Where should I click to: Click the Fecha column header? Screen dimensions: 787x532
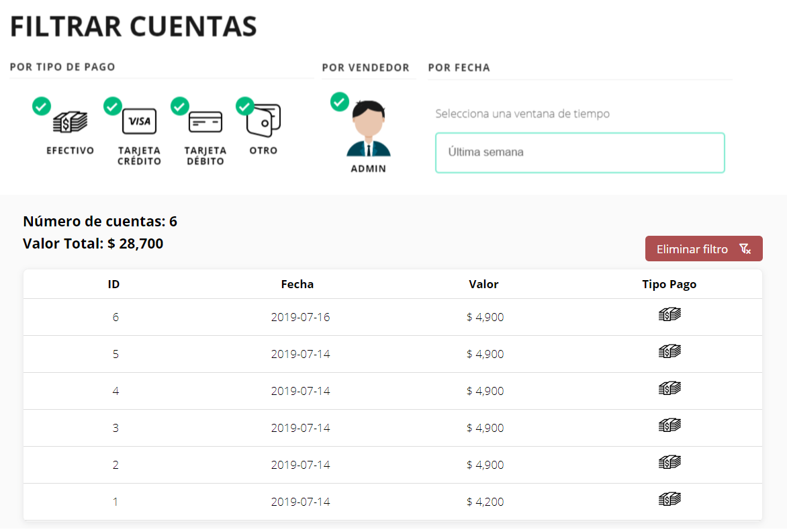297,285
